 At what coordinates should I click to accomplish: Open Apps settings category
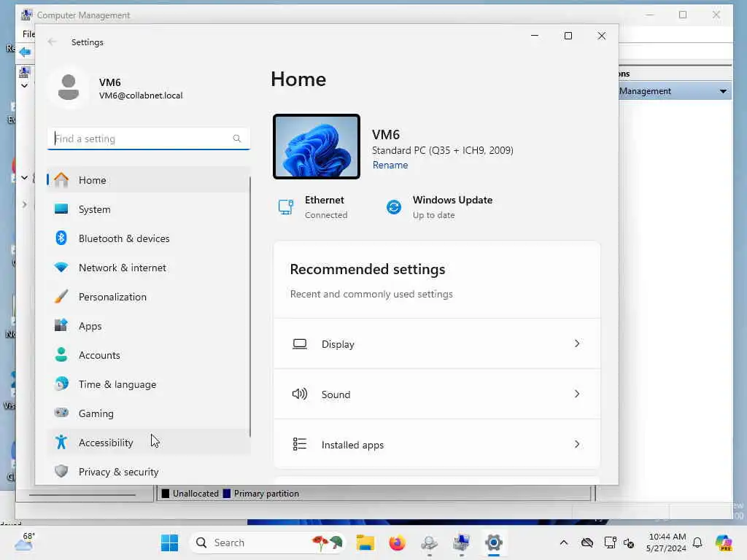pyautogui.click(x=148, y=326)
